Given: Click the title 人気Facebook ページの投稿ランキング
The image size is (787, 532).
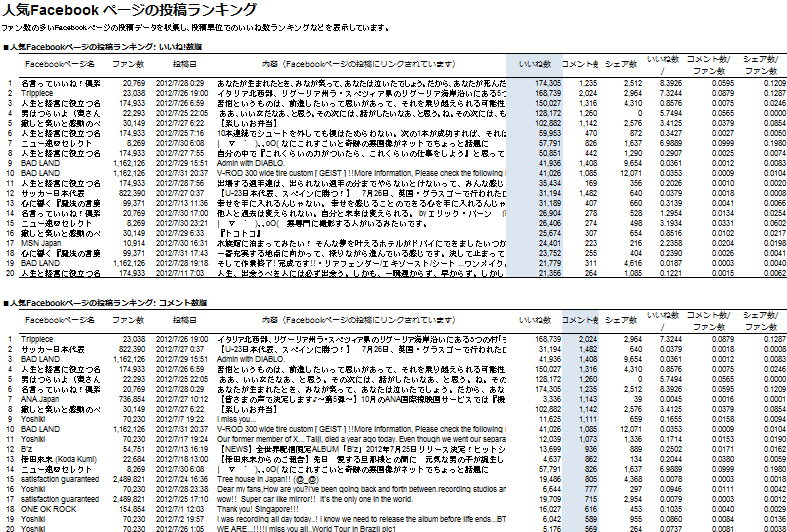Looking at the screenshot, I should pyautogui.click(x=130, y=10).
